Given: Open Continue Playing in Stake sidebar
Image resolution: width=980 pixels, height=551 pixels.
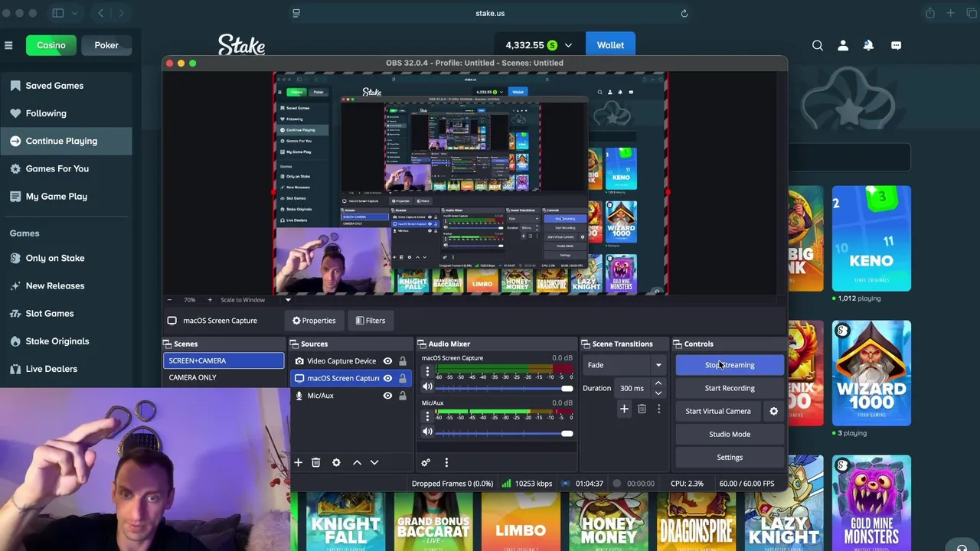Looking at the screenshot, I should click(66, 141).
